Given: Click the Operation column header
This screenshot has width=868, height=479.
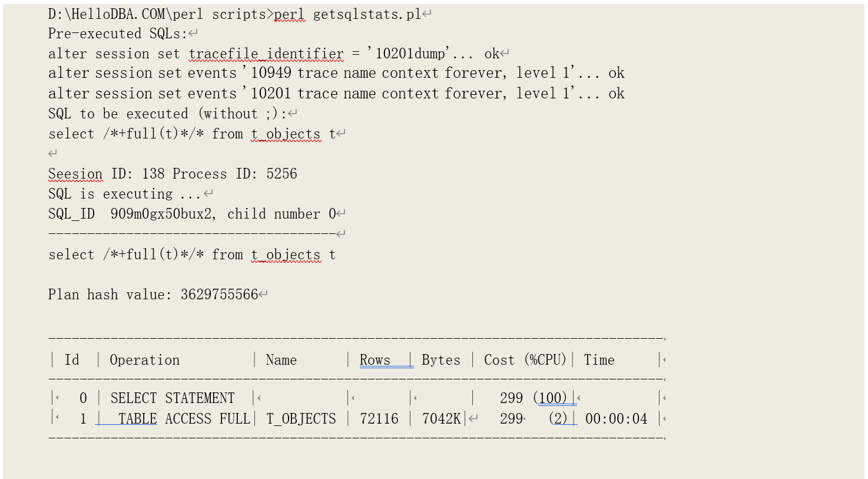Looking at the screenshot, I should coord(144,360).
